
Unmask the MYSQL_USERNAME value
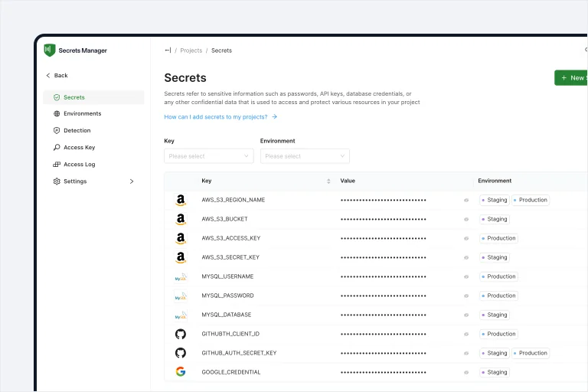[466, 277]
